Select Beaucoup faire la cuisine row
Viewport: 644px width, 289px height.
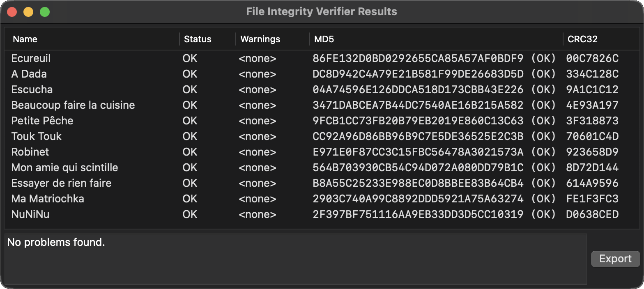point(73,105)
